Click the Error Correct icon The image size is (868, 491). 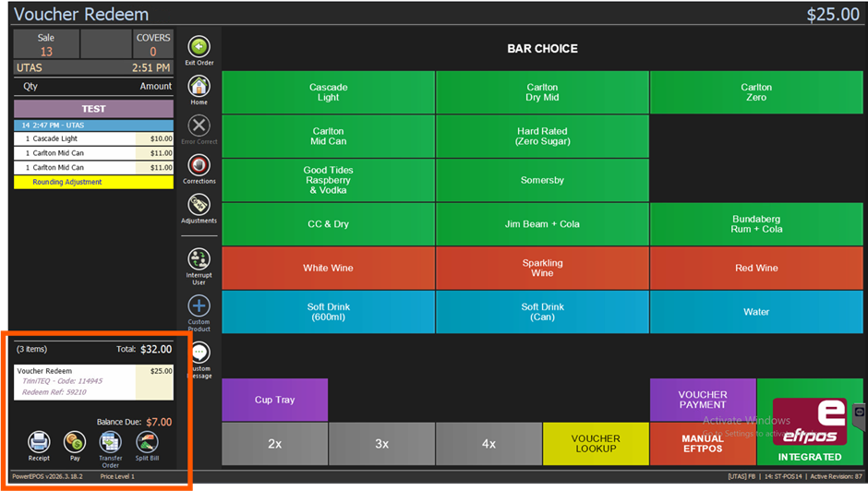point(199,126)
